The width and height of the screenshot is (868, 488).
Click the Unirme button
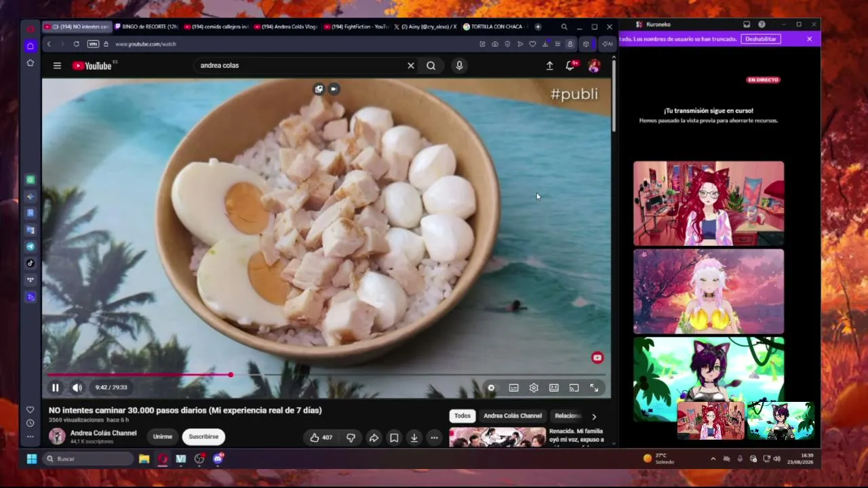pos(162,436)
